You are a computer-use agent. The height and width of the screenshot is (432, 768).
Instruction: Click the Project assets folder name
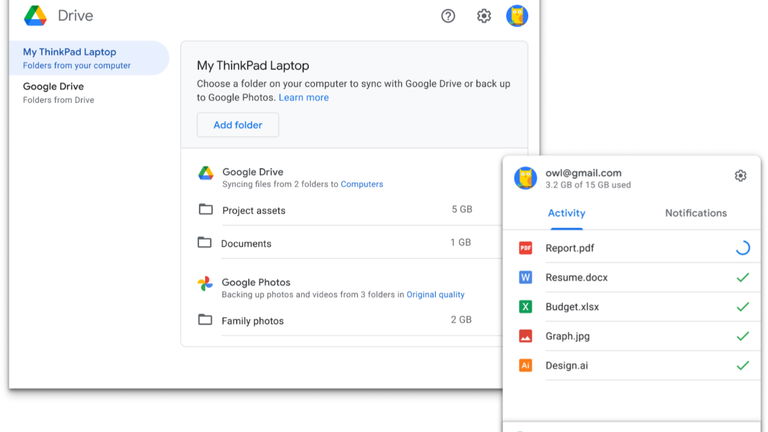(x=254, y=211)
